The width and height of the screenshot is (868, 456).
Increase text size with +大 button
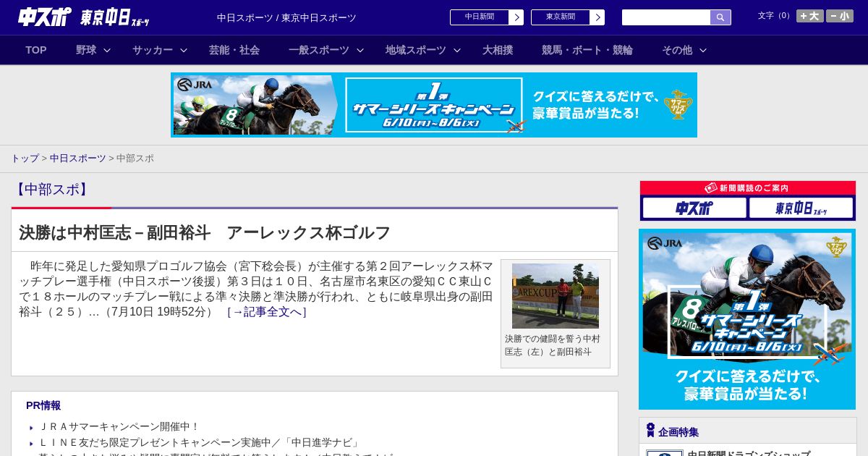(x=810, y=16)
